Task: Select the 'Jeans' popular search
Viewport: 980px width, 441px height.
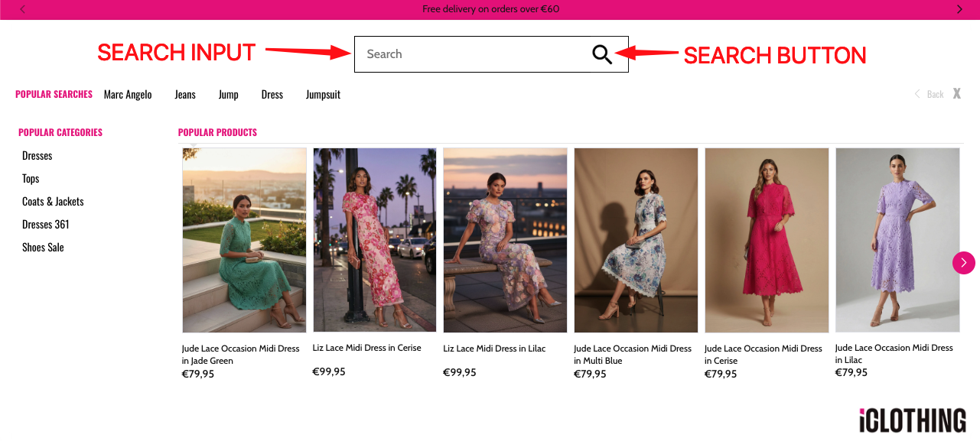Action: (x=184, y=93)
